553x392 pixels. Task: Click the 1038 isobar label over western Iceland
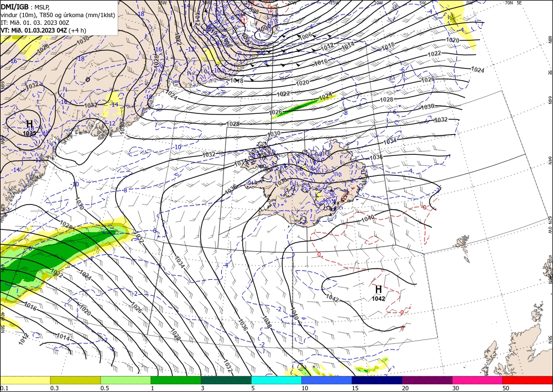[x=281, y=182]
